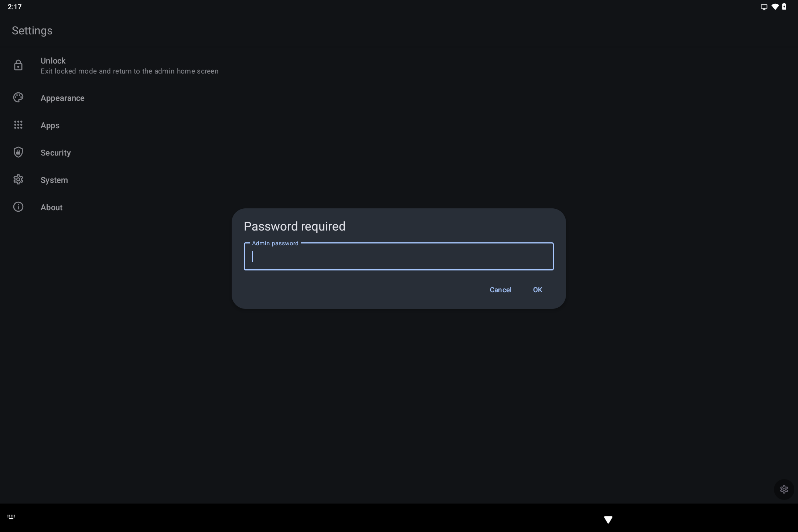Click the About info icon
This screenshot has width=798, height=532.
(x=18, y=207)
